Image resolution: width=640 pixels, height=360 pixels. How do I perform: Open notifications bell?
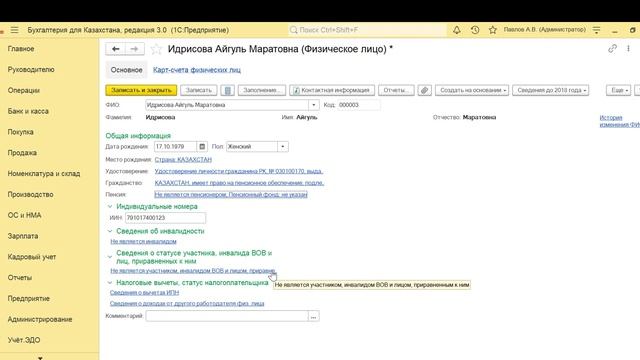[457, 30]
